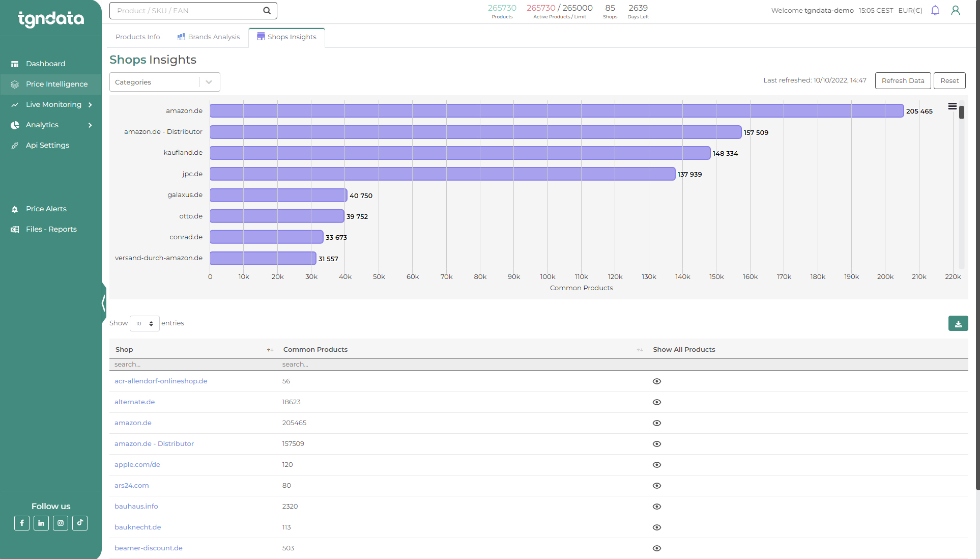The height and width of the screenshot is (559, 980).
Task: Toggle the eye for amazon.de - Distributor
Action: [657, 444]
